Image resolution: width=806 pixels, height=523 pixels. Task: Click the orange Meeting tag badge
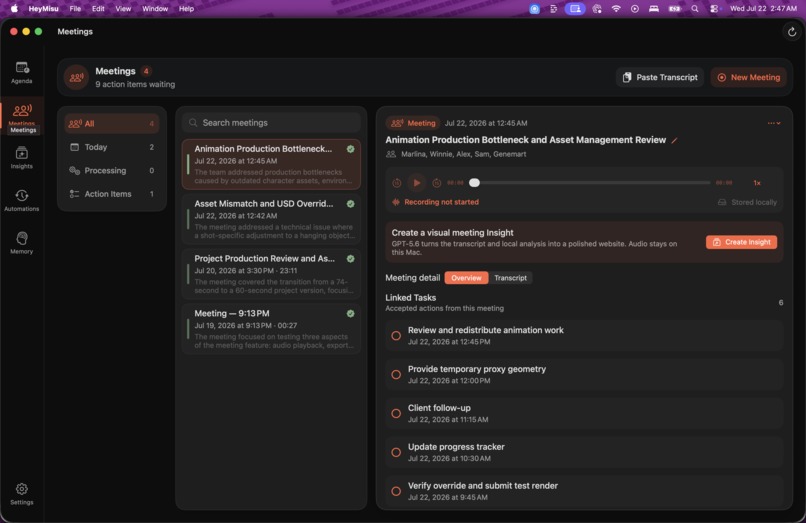[x=413, y=123]
